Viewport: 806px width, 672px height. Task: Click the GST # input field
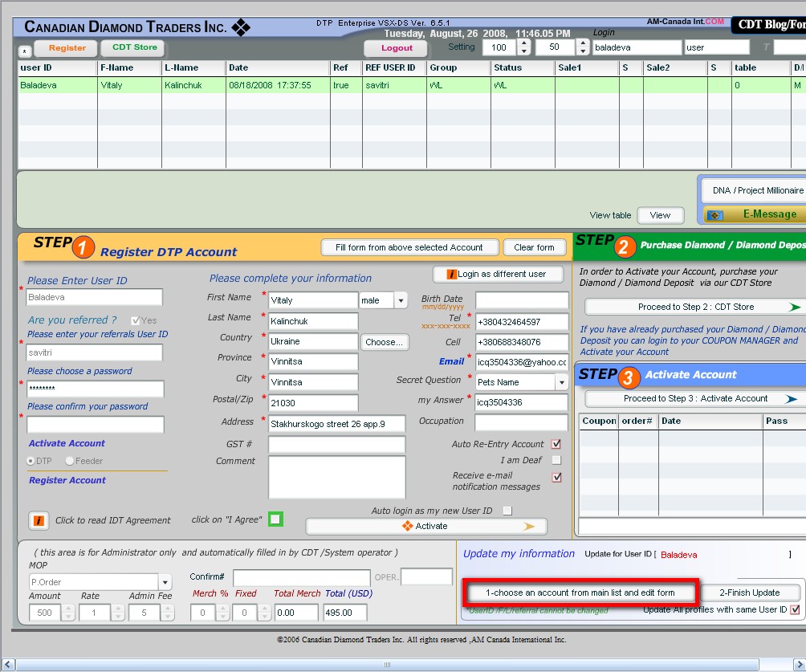[336, 444]
